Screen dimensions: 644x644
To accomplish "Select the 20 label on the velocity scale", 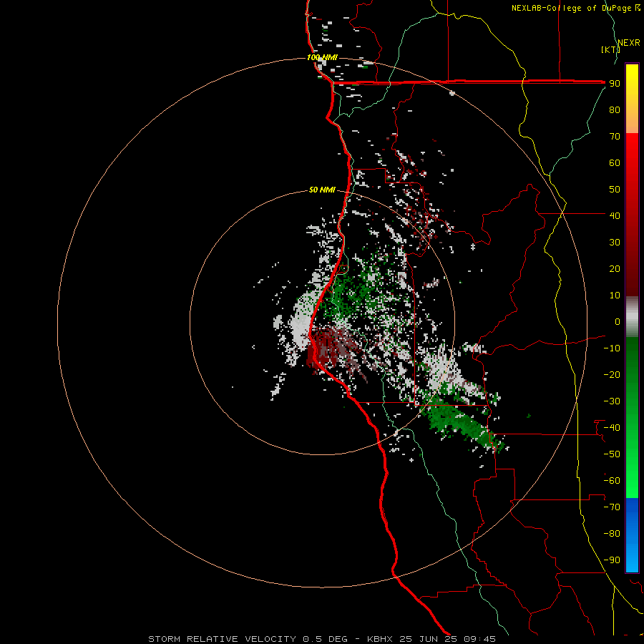I will pos(615,268).
